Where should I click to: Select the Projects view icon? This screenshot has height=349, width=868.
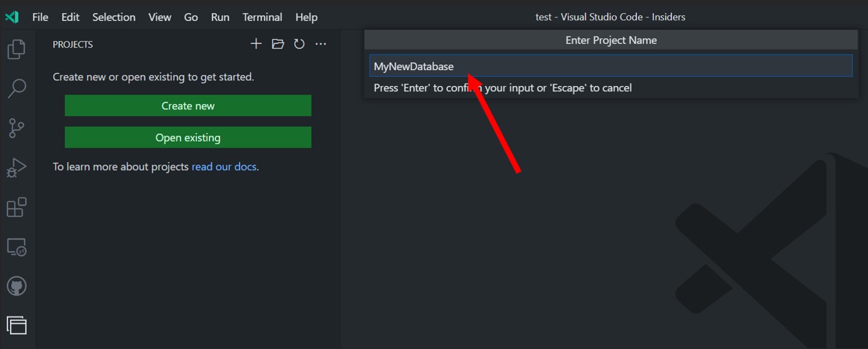tap(17, 325)
